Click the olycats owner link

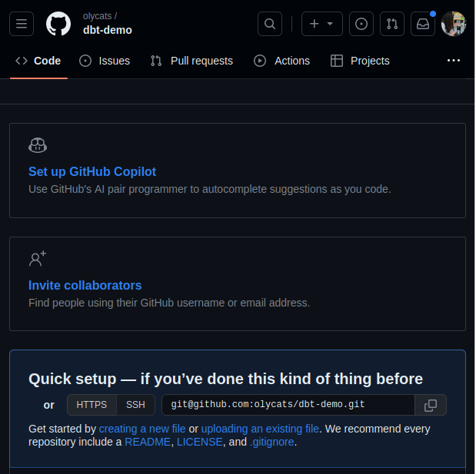click(x=98, y=16)
